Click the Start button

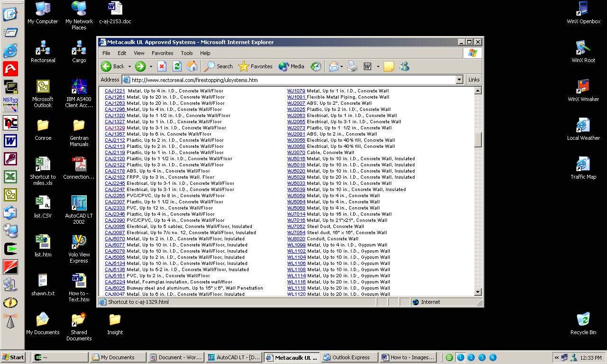pyautogui.click(x=13, y=357)
